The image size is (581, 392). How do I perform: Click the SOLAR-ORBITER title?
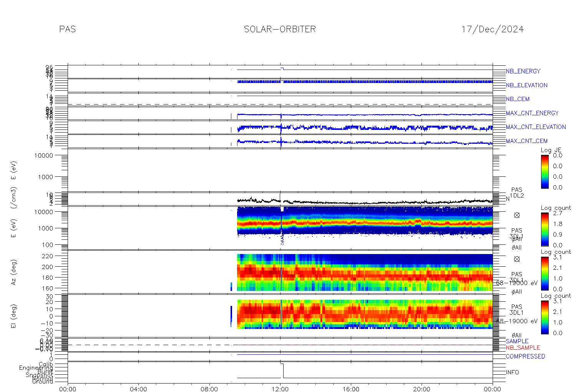coord(280,29)
